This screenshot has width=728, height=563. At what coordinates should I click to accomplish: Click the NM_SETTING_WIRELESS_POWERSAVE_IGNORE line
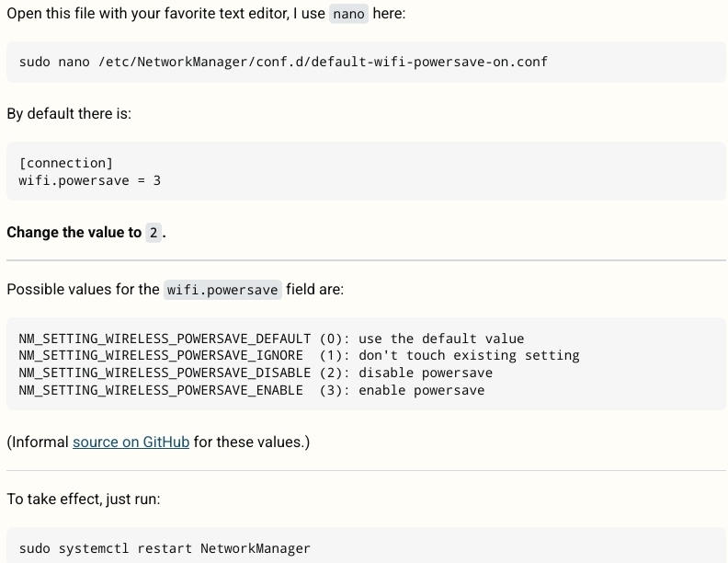[x=299, y=355]
